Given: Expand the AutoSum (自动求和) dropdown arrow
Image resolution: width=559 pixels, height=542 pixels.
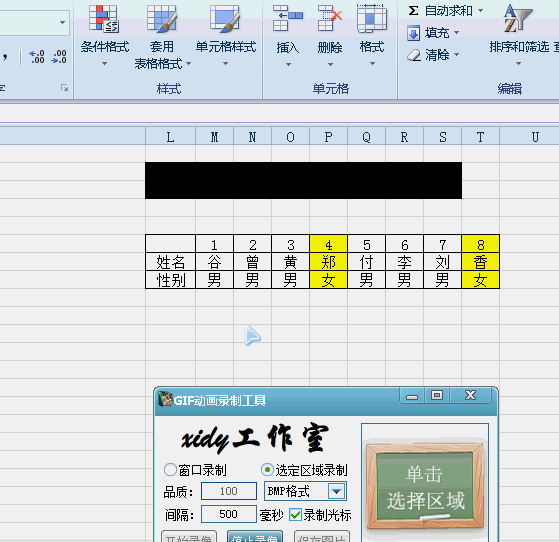Looking at the screenshot, I should (x=480, y=11).
